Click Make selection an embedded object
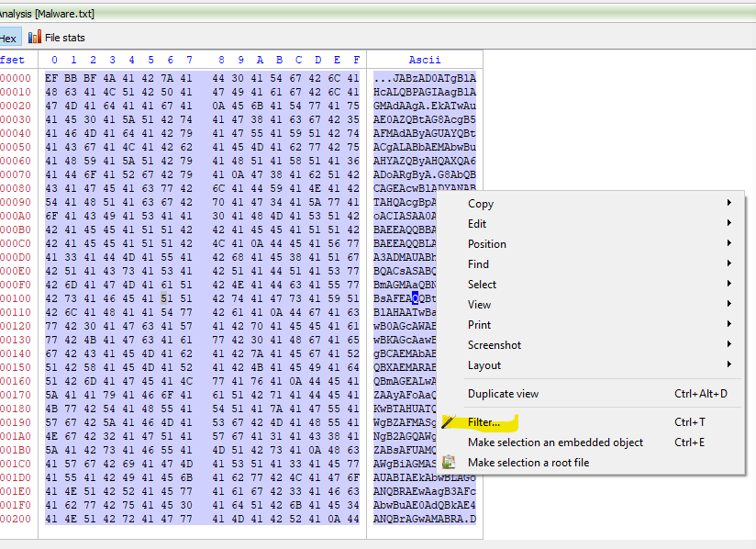756x549 pixels. click(x=555, y=443)
